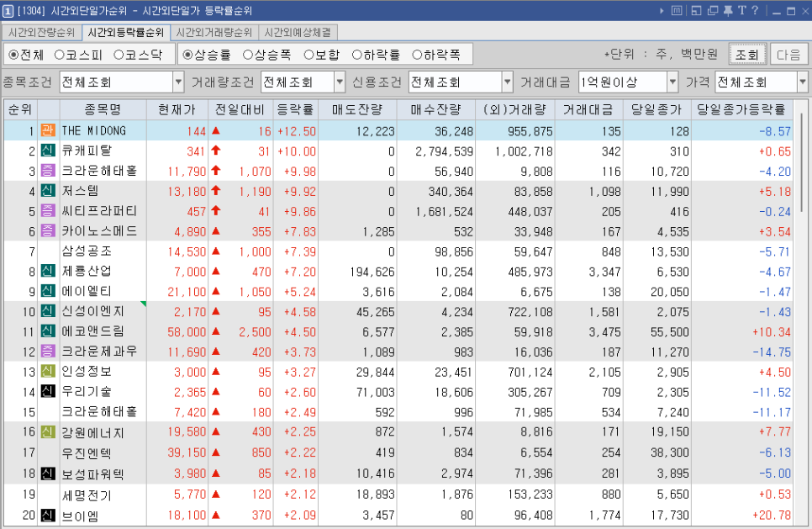Select the 세명전기 stock name
Viewport: 812px width, 529px height.
pos(87,495)
